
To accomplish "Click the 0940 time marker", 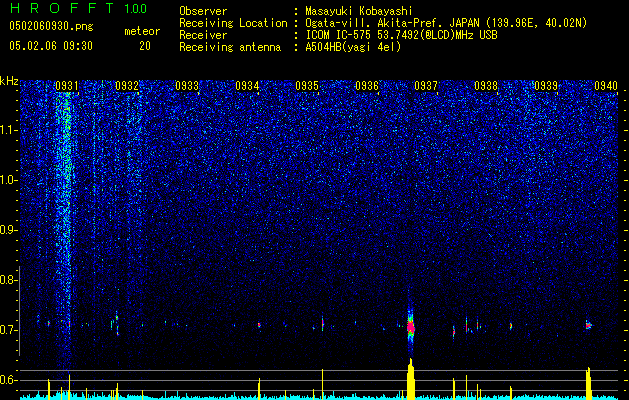I will click(606, 86).
